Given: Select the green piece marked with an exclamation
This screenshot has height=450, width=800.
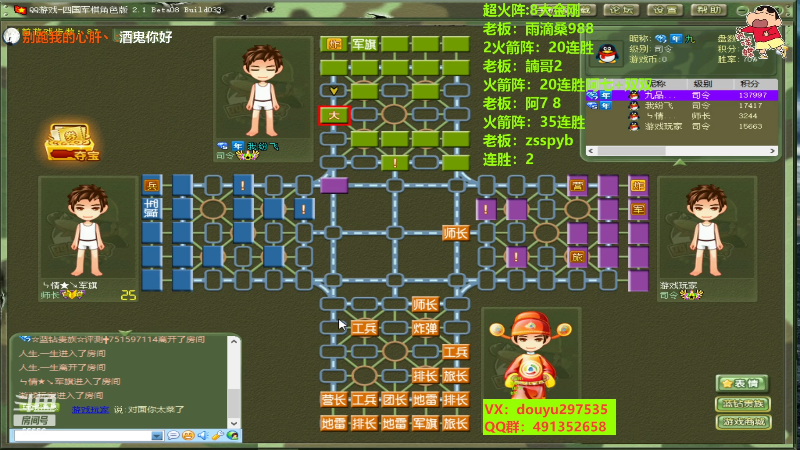Looking at the screenshot, I should [394, 163].
